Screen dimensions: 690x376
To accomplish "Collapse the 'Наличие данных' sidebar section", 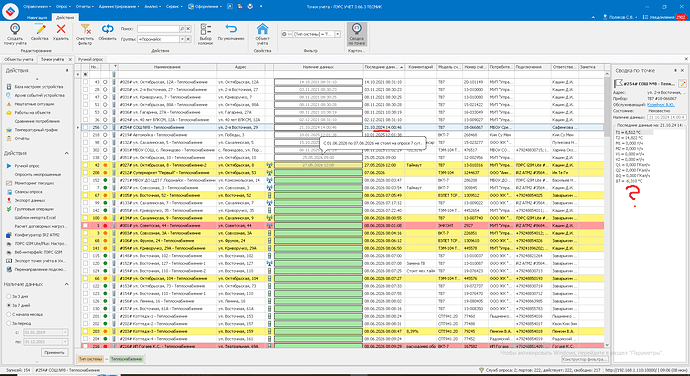I will coord(66,284).
